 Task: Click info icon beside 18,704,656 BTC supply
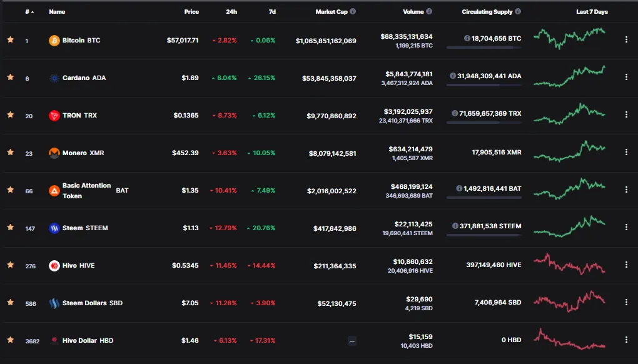(x=467, y=38)
